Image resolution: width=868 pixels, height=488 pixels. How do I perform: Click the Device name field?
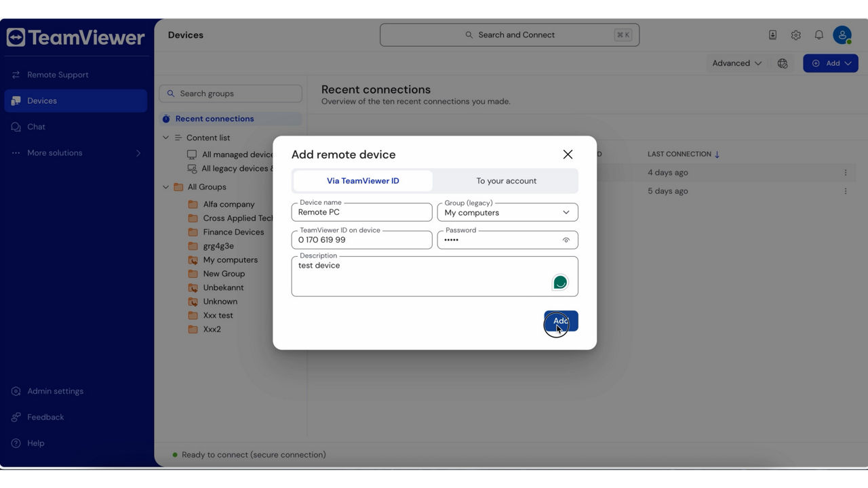361,212
